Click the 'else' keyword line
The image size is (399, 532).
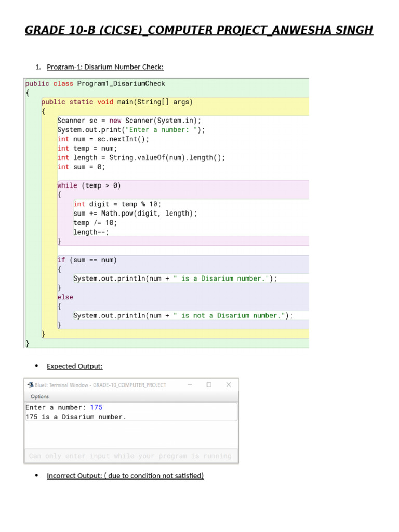65,297
